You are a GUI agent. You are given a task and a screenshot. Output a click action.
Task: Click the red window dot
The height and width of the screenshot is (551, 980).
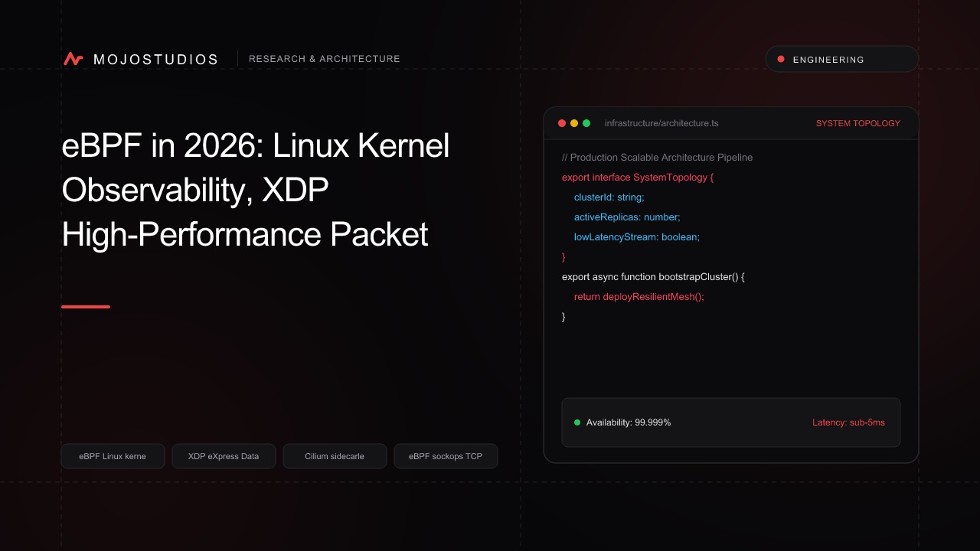562,123
